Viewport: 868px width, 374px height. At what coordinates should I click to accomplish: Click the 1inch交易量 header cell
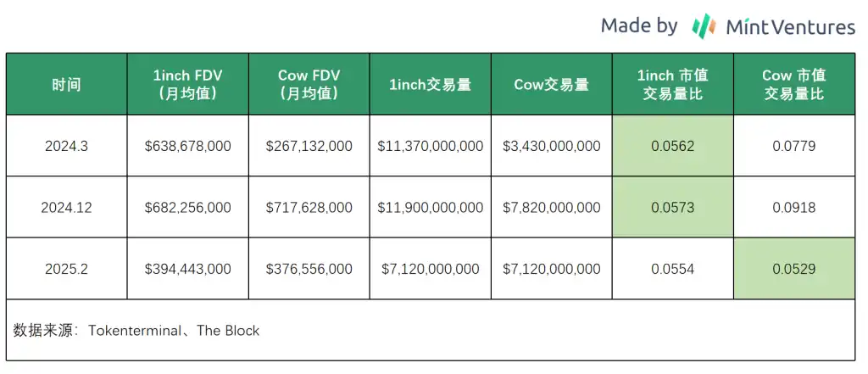click(x=430, y=84)
